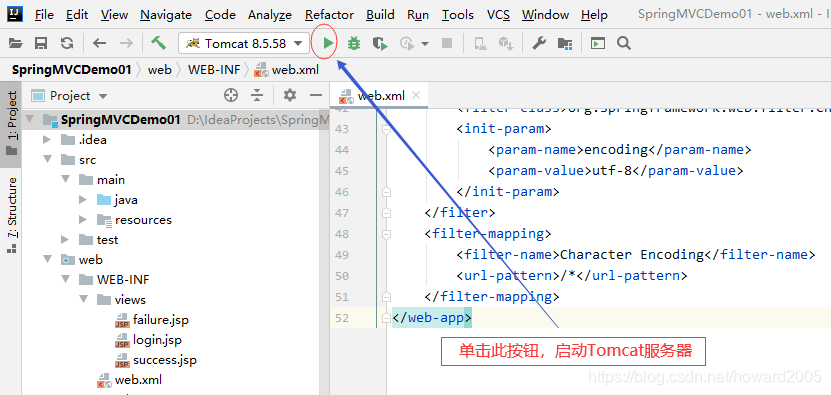
Task: Open the File menu
Action: [44, 15]
